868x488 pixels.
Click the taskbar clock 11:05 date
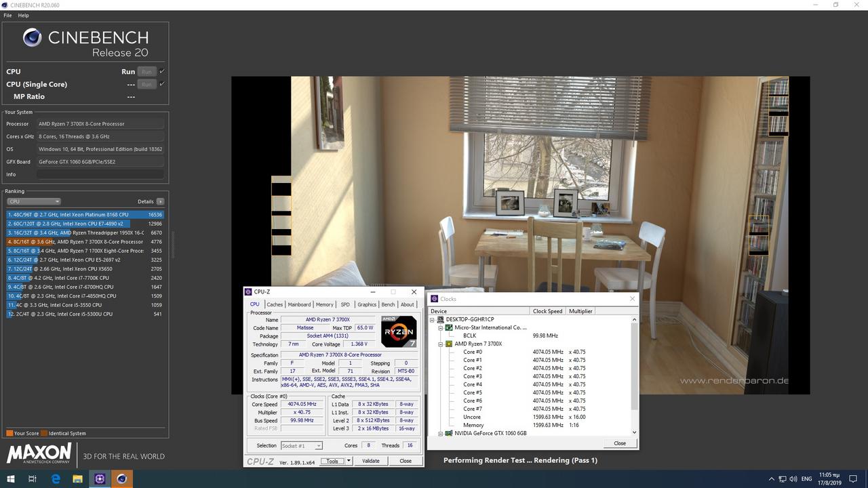pos(829,479)
